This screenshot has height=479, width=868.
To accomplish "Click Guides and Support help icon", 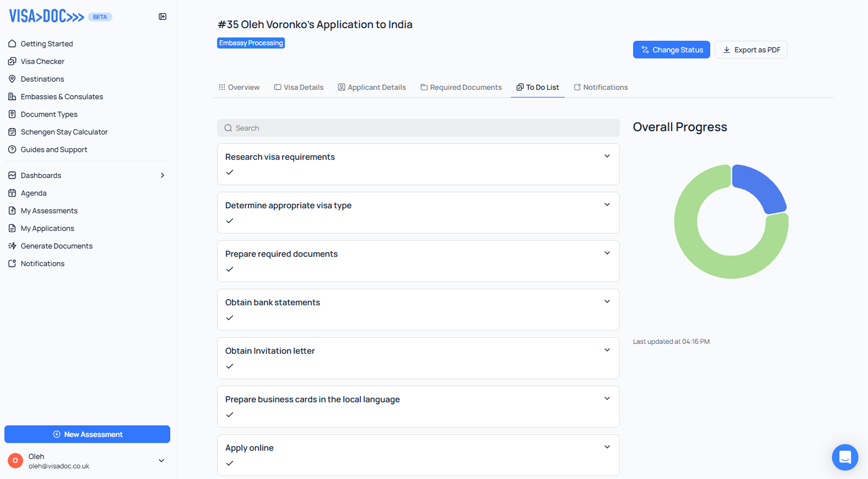I will [x=12, y=150].
